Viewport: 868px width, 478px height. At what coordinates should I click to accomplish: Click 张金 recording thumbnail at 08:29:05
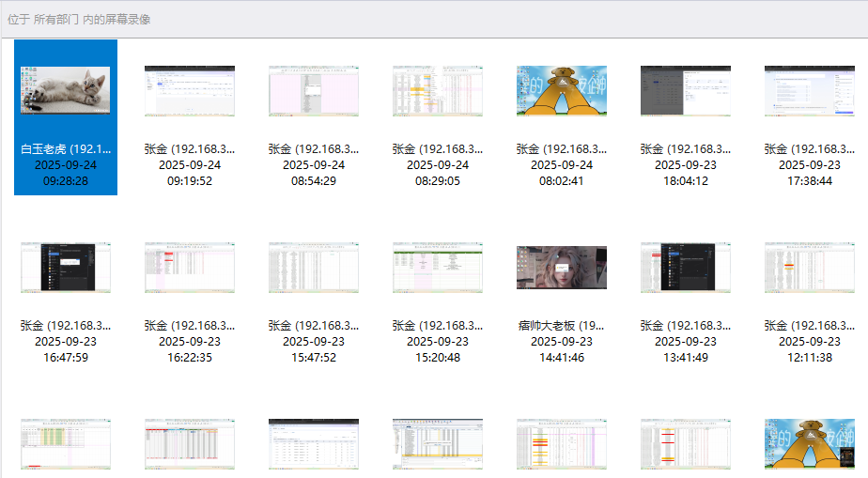[x=438, y=91]
